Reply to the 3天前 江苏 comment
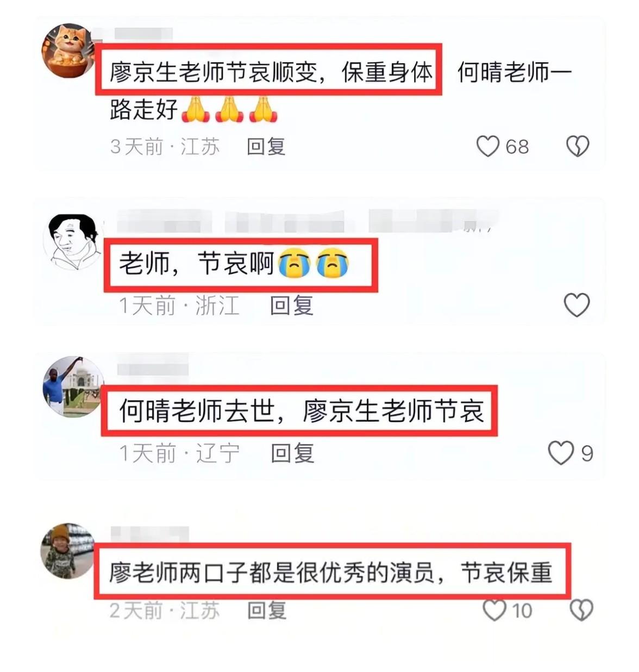The width and height of the screenshot is (639, 672). coord(266,146)
